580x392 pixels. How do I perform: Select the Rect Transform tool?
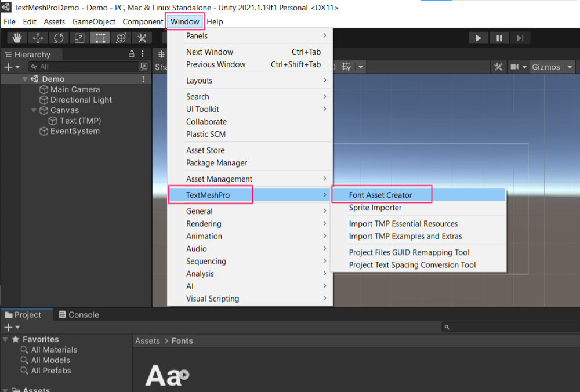click(x=100, y=38)
